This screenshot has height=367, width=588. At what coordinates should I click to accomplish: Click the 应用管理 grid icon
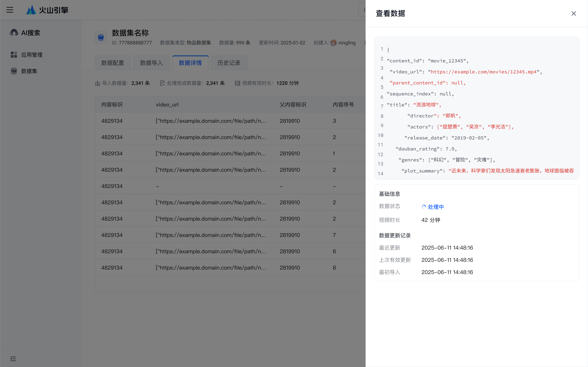point(14,55)
